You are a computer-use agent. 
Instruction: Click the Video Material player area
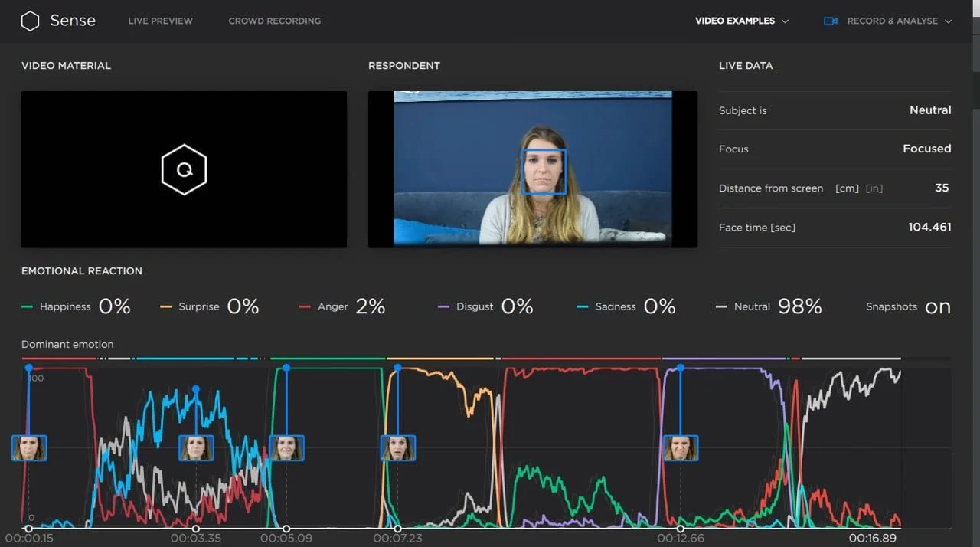coord(184,169)
